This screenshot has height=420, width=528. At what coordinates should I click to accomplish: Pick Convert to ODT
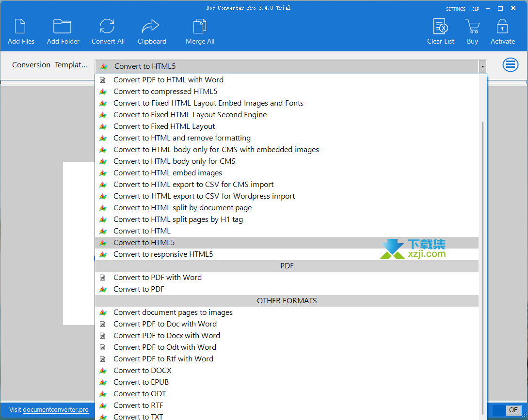(x=287, y=394)
